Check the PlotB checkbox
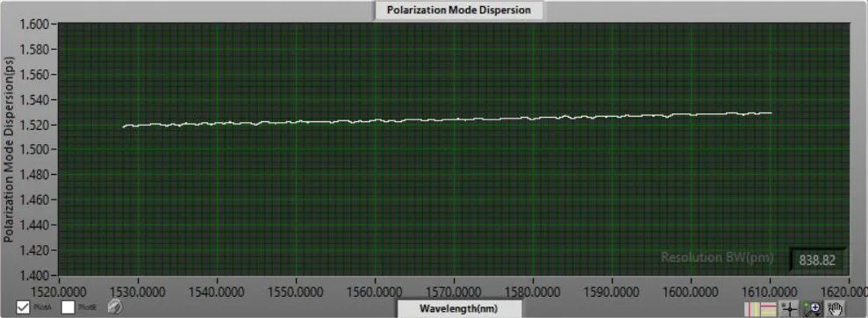 [x=68, y=307]
